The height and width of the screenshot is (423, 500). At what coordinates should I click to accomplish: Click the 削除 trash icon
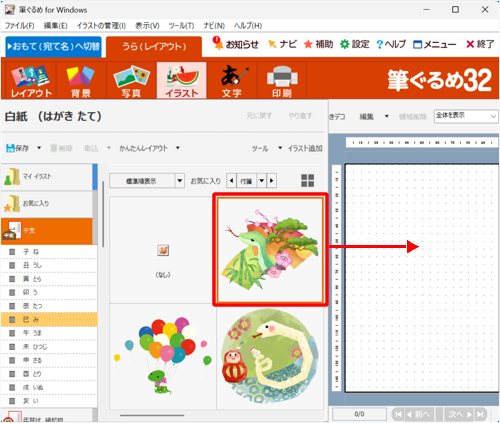(54, 148)
